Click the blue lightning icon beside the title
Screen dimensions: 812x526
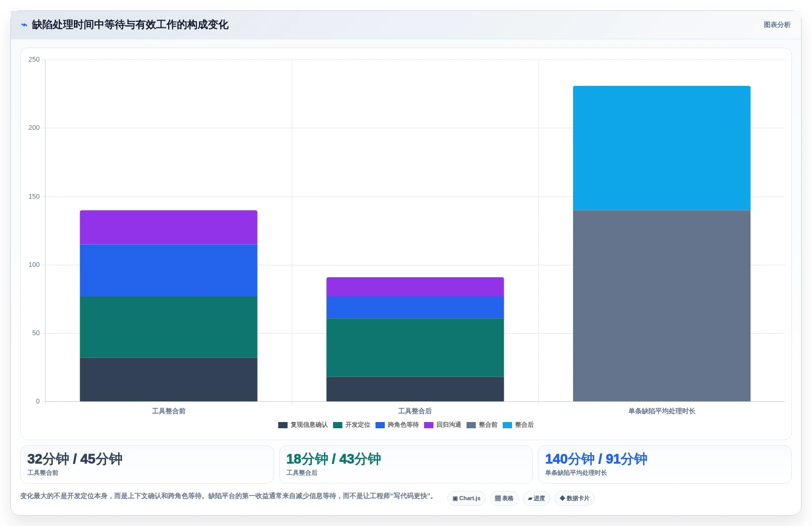[x=24, y=25]
